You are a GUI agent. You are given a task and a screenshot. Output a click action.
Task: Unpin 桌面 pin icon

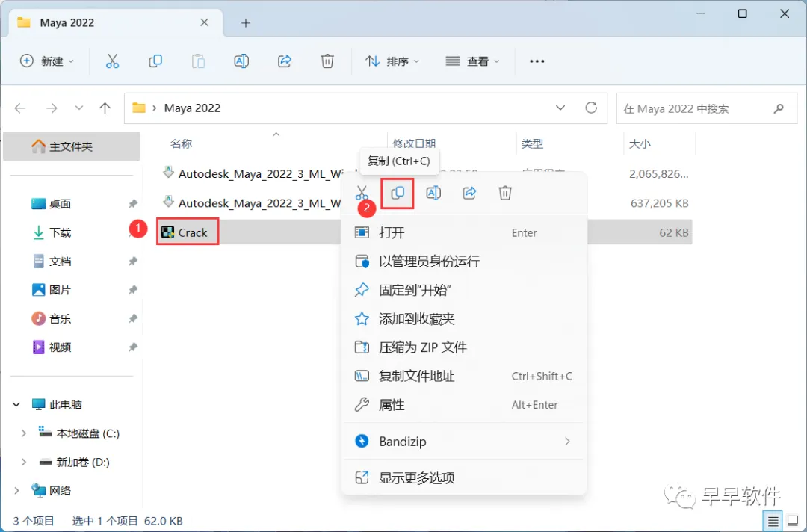click(x=133, y=204)
